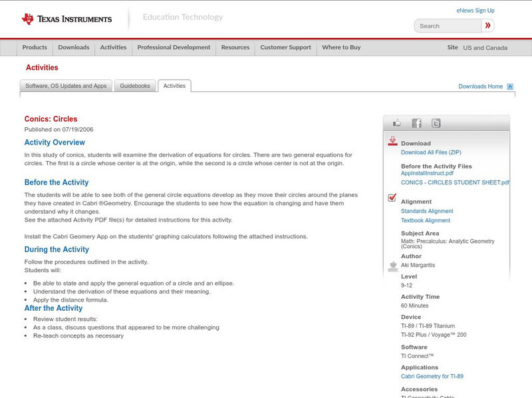Click the Review student results bullet
The height and width of the screenshot is (398, 532).
pyautogui.click(x=65, y=319)
